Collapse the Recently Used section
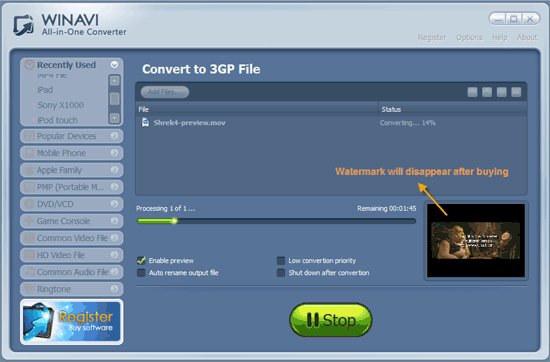Viewport: 550px width, 362px height. (x=114, y=65)
